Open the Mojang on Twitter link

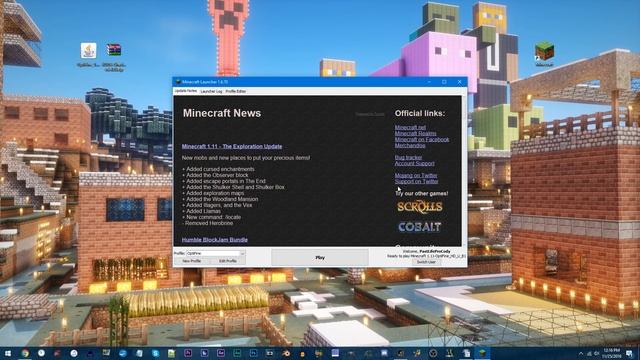click(416, 176)
